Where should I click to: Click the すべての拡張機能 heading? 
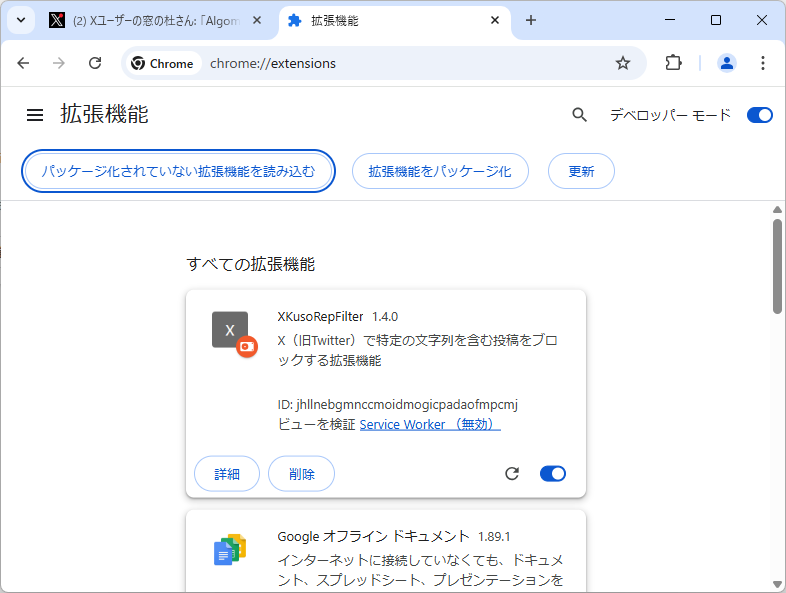tap(250, 264)
